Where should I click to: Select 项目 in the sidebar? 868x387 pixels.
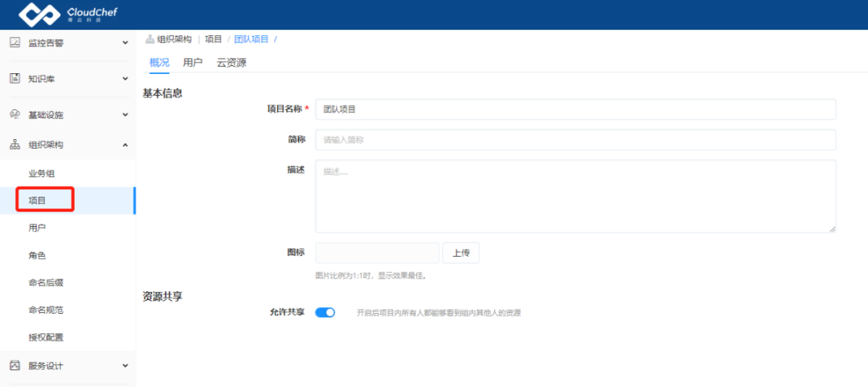tap(68, 200)
